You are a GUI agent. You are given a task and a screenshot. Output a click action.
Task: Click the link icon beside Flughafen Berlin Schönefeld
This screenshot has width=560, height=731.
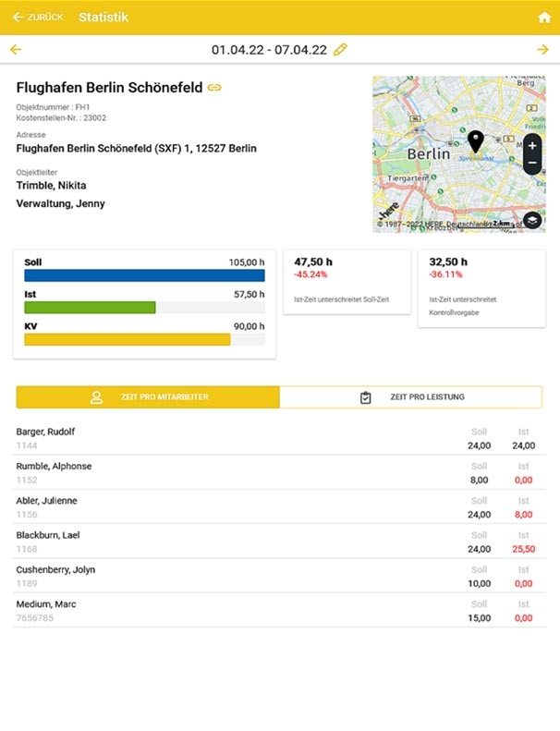click(x=214, y=88)
